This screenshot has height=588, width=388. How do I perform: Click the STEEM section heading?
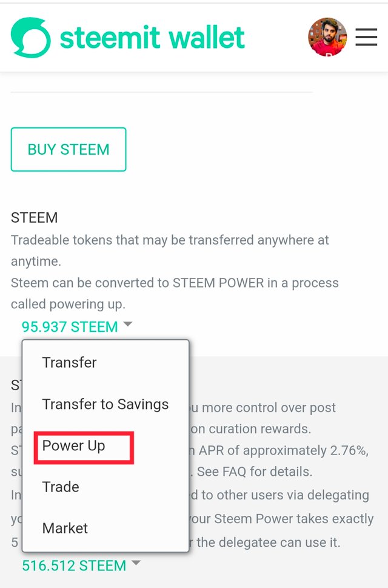pos(35,218)
